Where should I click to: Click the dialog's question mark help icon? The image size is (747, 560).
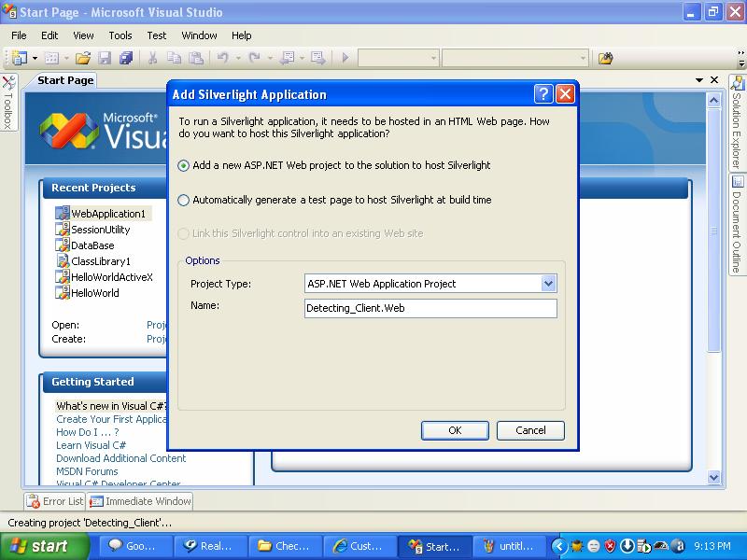click(x=543, y=94)
